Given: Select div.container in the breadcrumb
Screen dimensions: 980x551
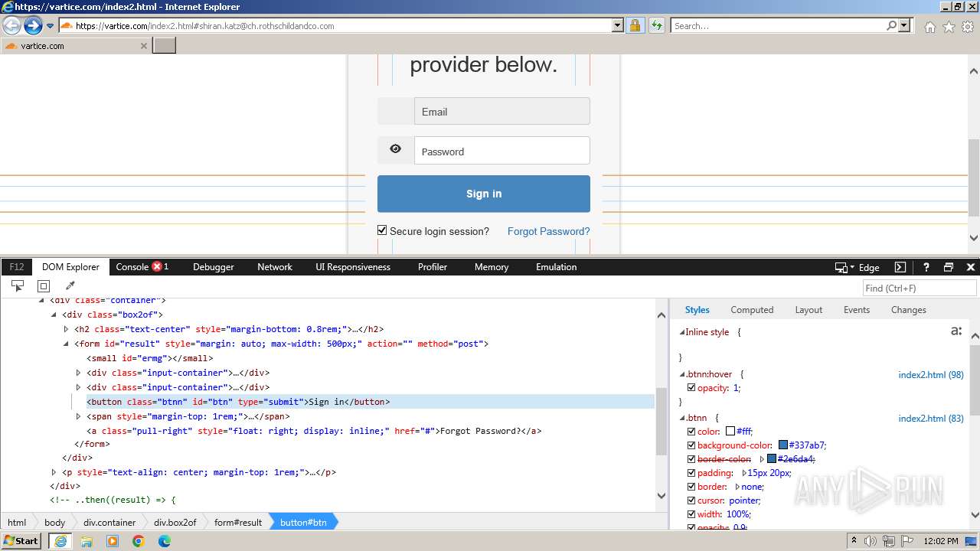Looking at the screenshot, I should [109, 523].
